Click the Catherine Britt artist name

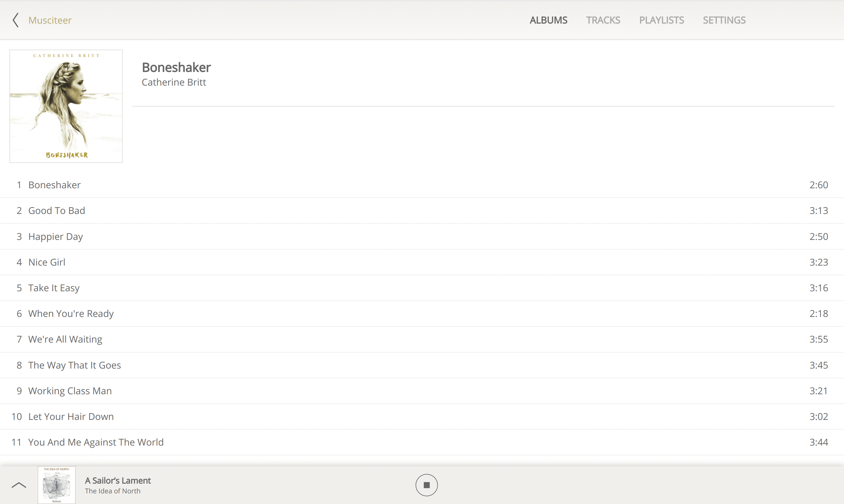click(174, 82)
